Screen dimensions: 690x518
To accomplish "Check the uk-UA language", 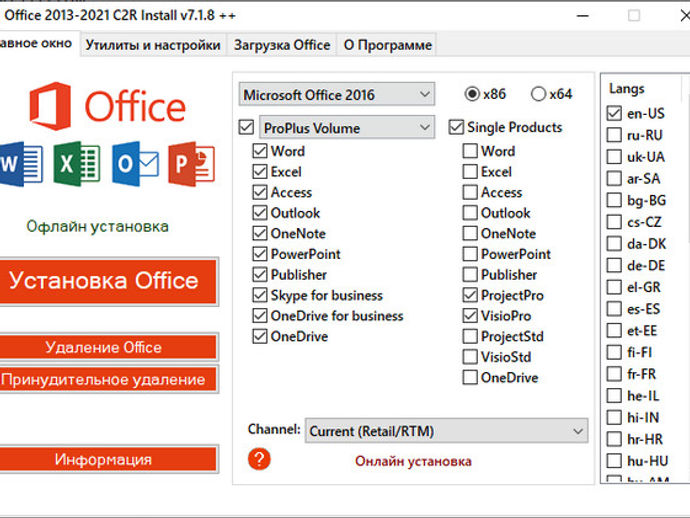I will 614,157.
